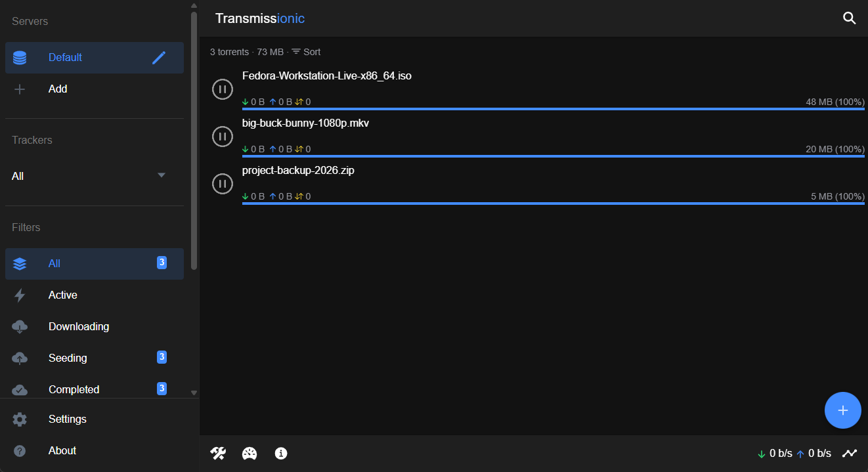This screenshot has height=472, width=868.
Task: Open the About page
Action: 95,451
